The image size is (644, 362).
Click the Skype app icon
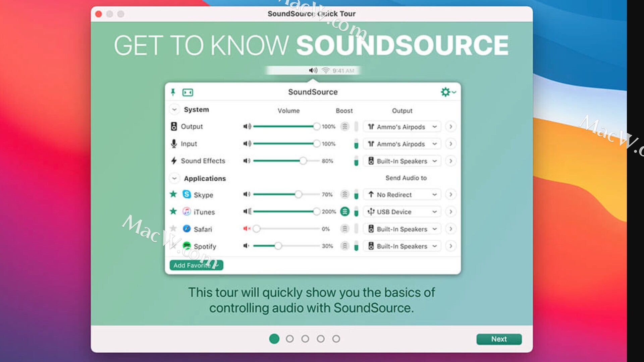tap(187, 194)
